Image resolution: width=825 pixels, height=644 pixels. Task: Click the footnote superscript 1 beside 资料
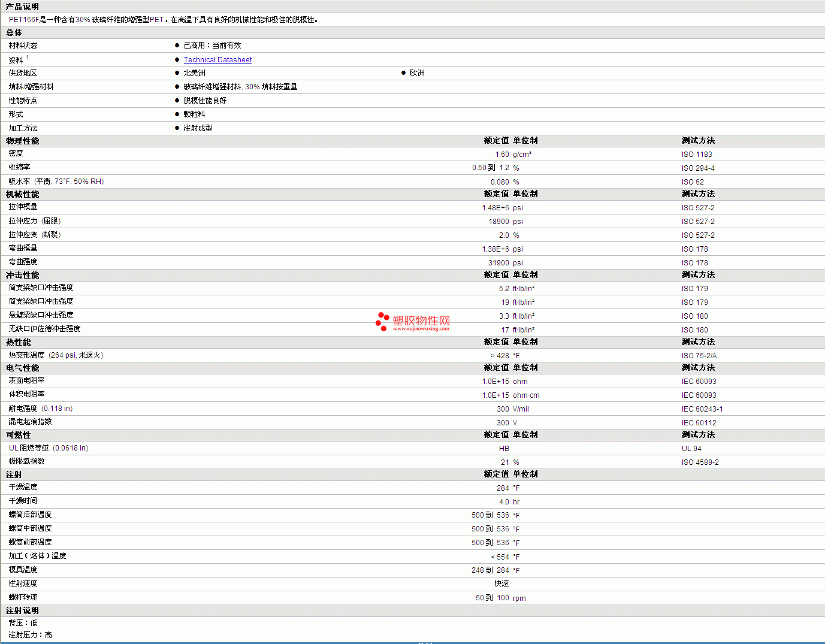coord(27,58)
